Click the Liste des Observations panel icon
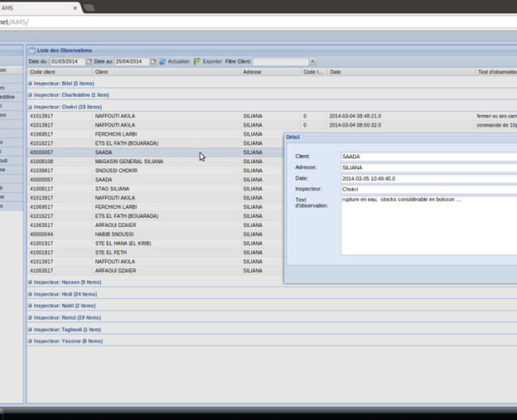Screen dimensions: 517x420 coord(32,50)
